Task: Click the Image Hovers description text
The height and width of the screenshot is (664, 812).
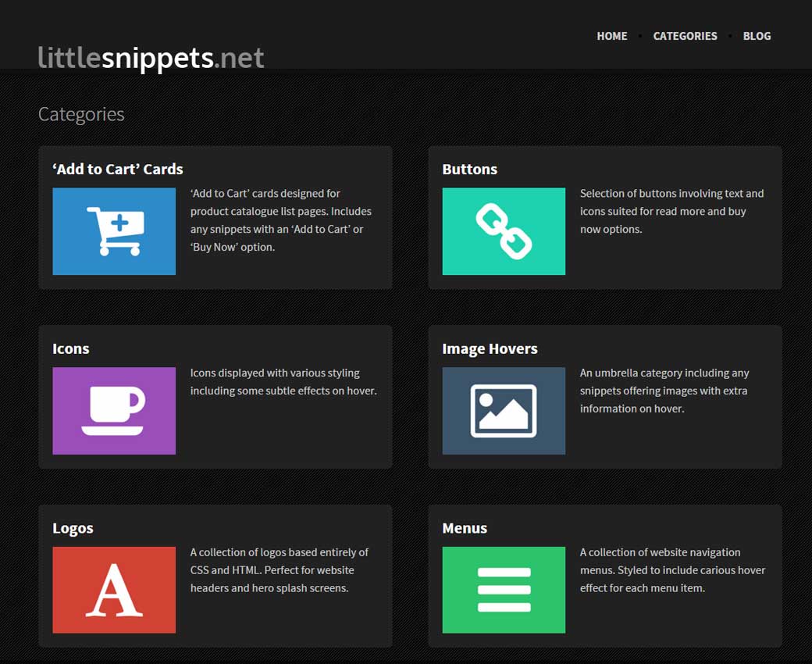Action: coord(664,391)
